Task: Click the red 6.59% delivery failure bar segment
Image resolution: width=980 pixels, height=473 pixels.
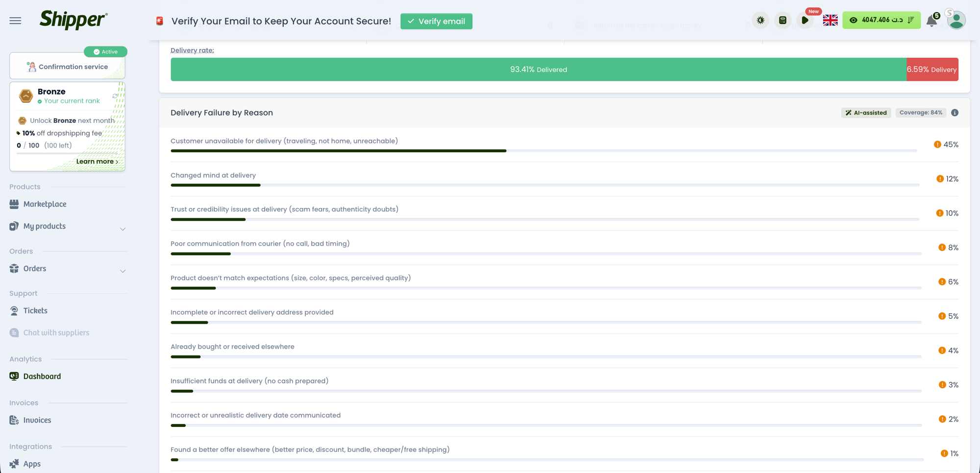Action: pos(931,69)
